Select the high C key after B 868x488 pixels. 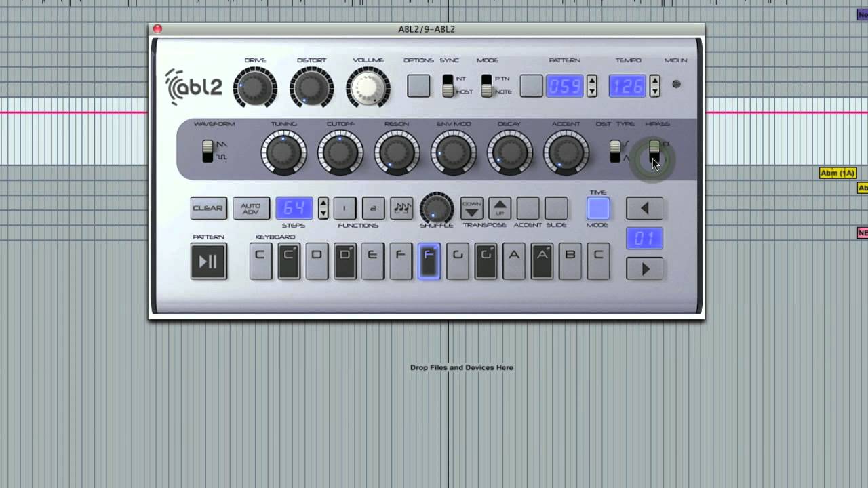[598, 262]
